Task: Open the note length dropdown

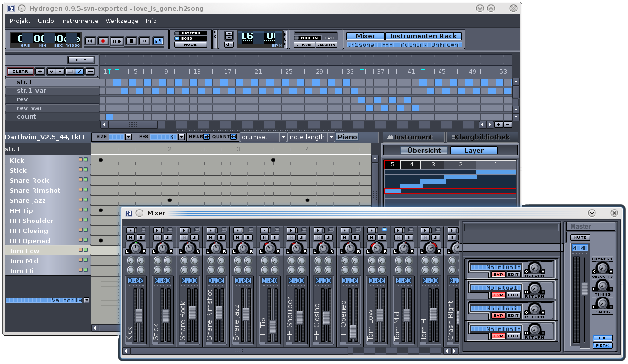Action: click(x=331, y=137)
